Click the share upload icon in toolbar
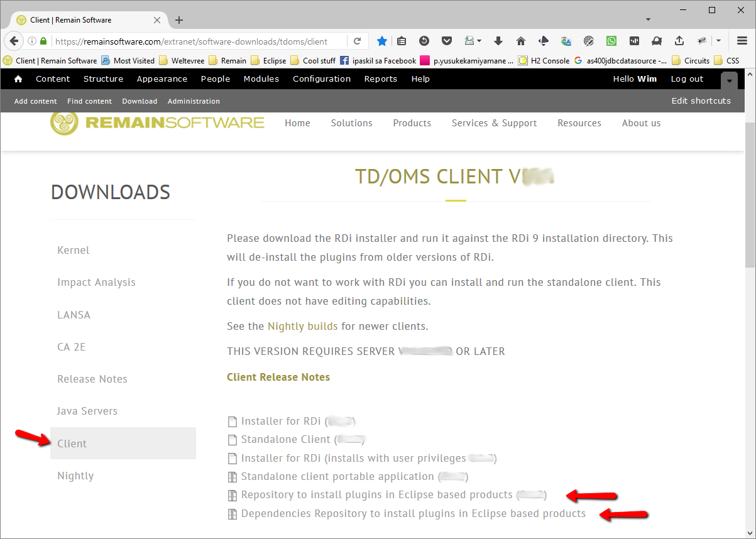Image resolution: width=756 pixels, height=539 pixels. coord(679,41)
